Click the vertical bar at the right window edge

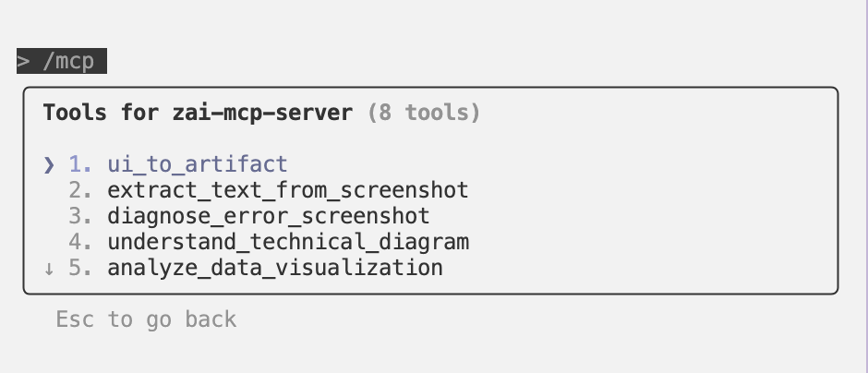865,185
